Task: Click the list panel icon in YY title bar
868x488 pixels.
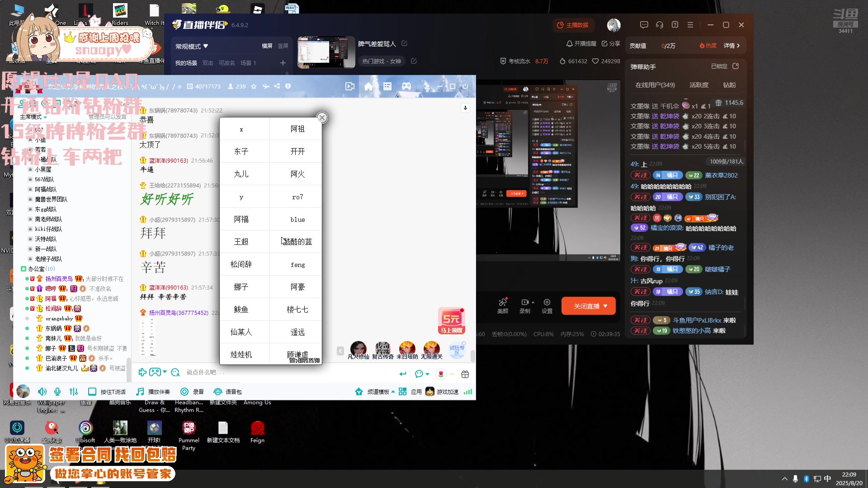Action: 387,86
